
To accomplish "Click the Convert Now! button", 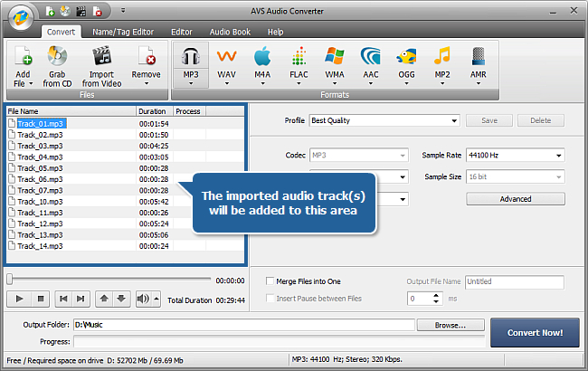I will 536,332.
